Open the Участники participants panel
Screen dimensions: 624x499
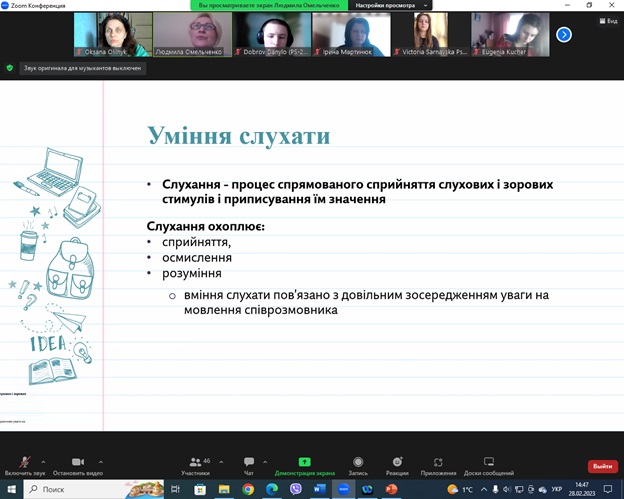tap(195, 464)
